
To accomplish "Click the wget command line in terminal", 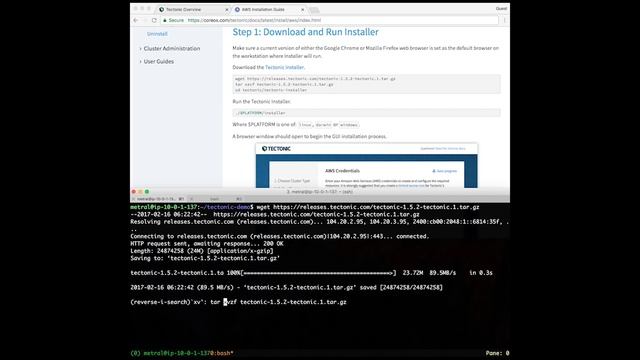I will [305, 207].
